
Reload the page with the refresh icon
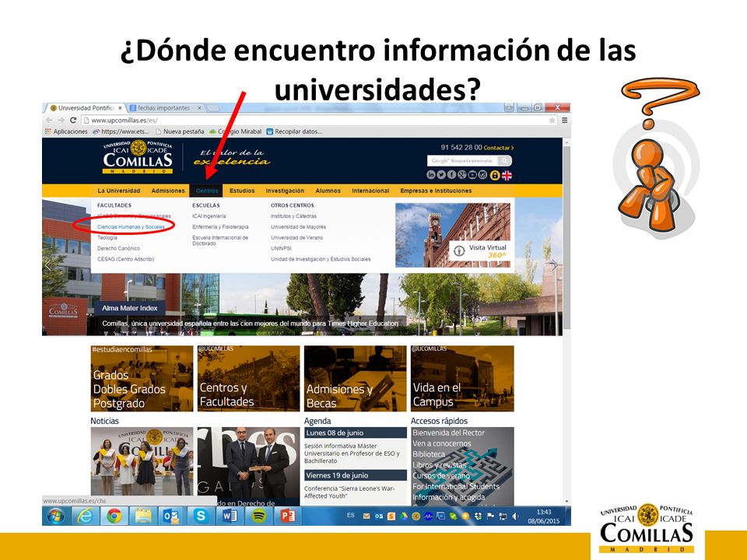point(73,121)
